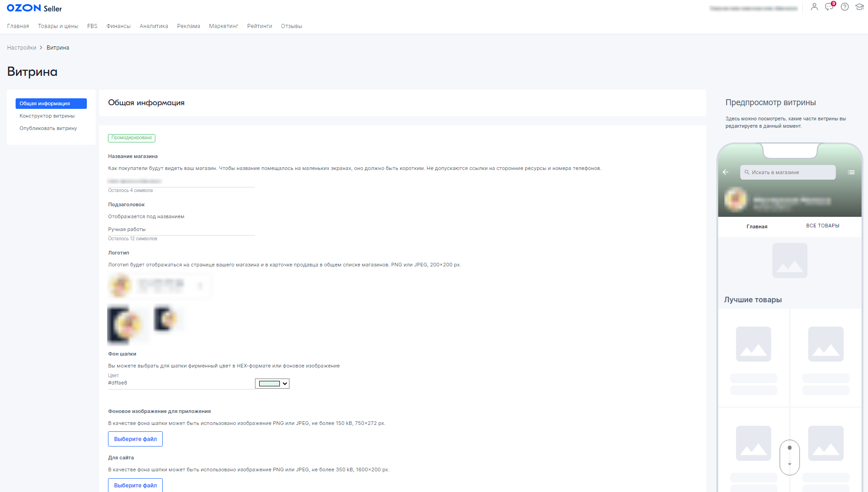Click the Искать в магазине search field
868x492 pixels.
788,172
